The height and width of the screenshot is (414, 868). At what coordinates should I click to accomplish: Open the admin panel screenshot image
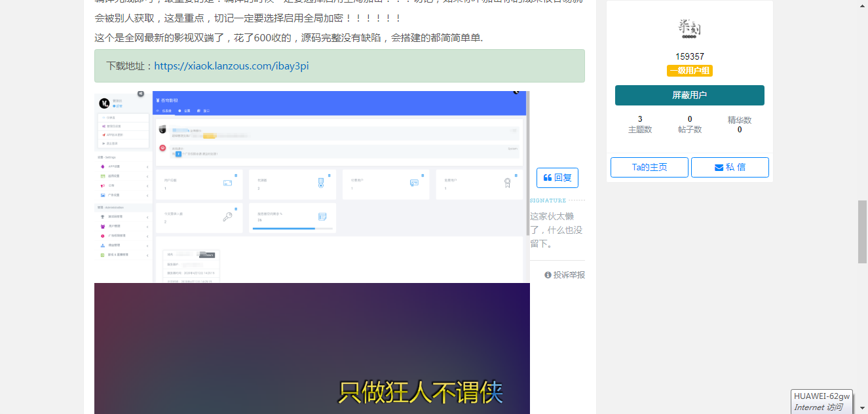point(312,187)
